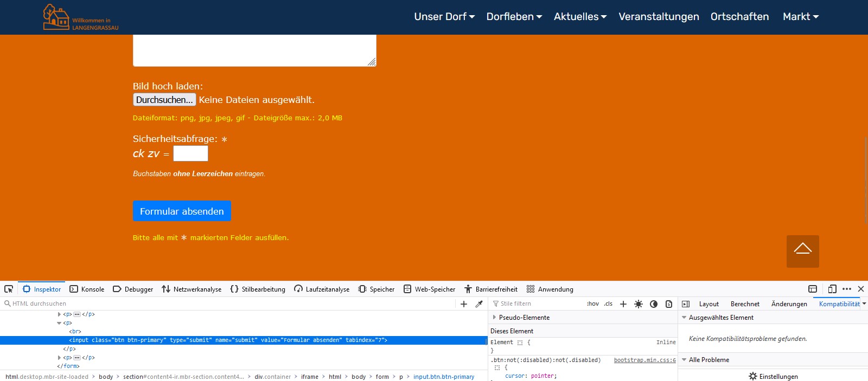Pick a color with the eyedropper

tap(479, 304)
